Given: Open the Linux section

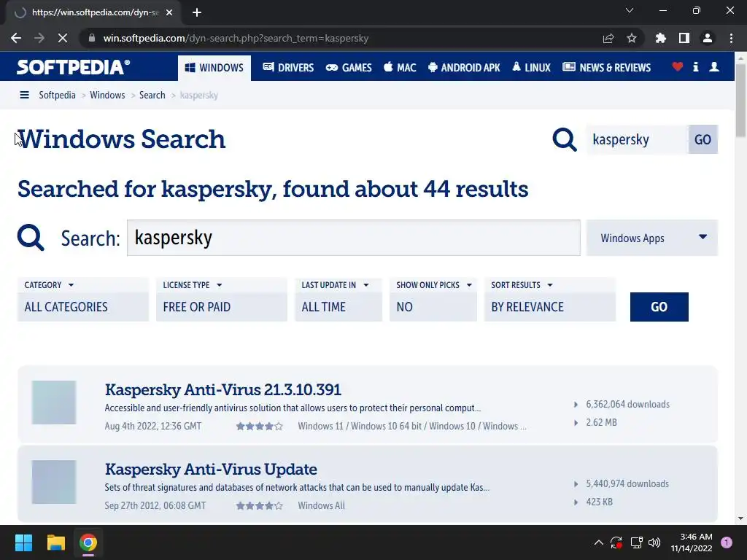Looking at the screenshot, I should (x=531, y=68).
